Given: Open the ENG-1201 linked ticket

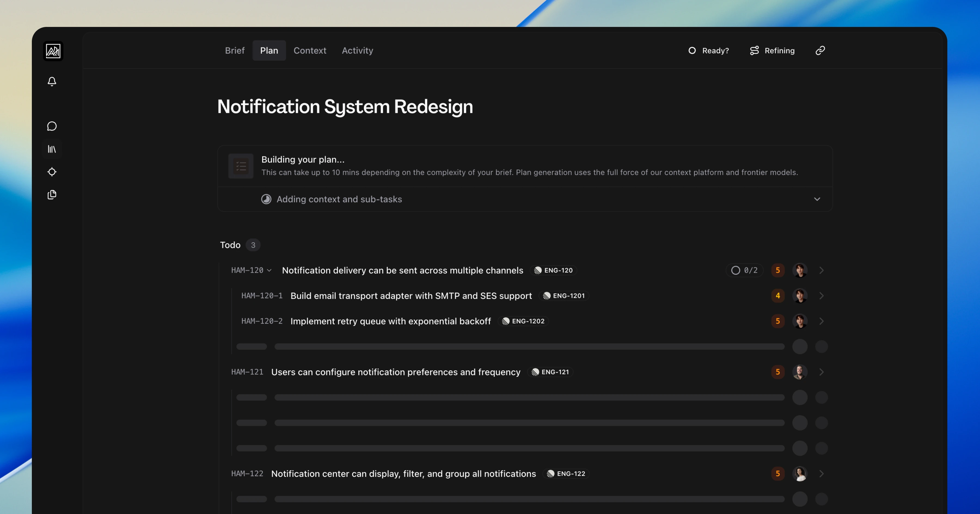Looking at the screenshot, I should [x=564, y=296].
